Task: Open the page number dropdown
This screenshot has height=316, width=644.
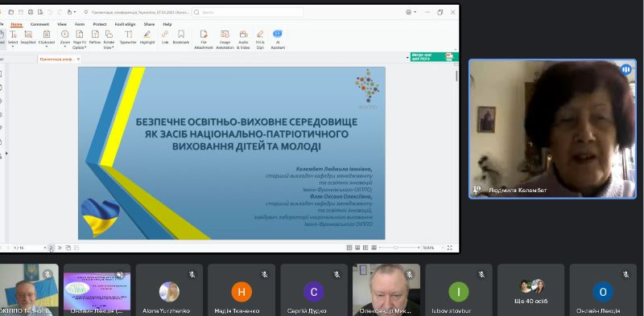Action: point(45,248)
